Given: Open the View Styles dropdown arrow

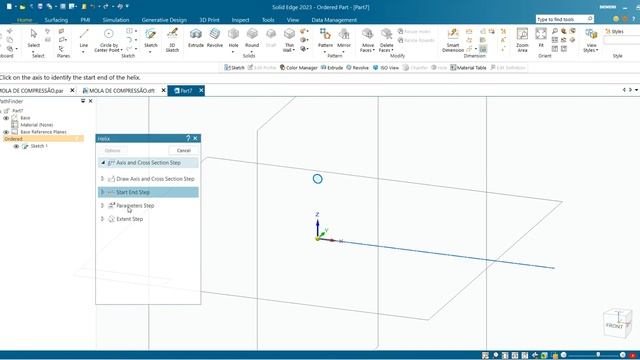Looking at the screenshot, I should tap(597, 50).
